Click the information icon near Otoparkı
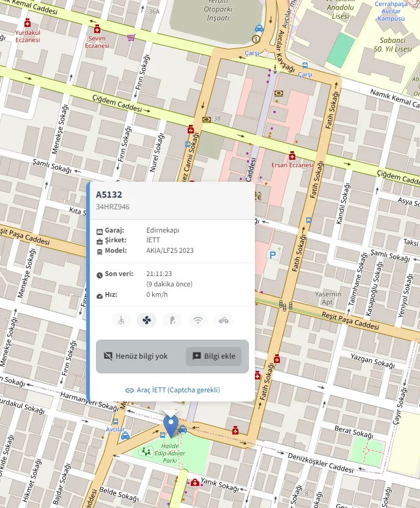 click(256, 39)
